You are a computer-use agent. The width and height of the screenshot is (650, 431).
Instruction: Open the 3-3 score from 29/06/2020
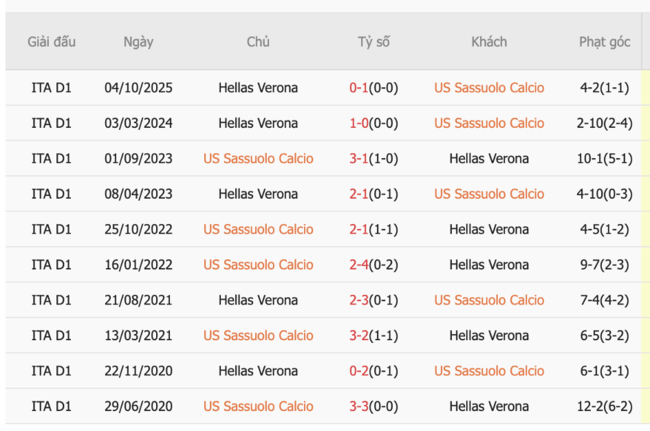click(359, 407)
